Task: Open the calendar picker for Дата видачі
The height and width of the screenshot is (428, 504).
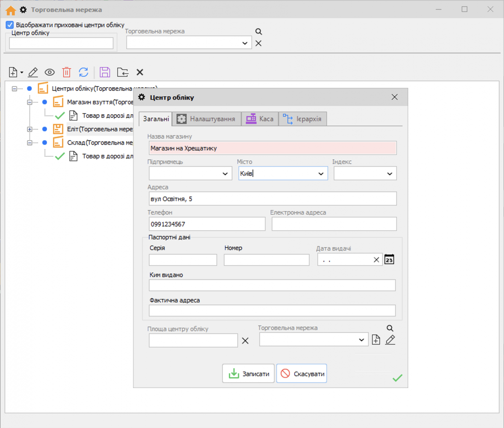Action: 389,260
